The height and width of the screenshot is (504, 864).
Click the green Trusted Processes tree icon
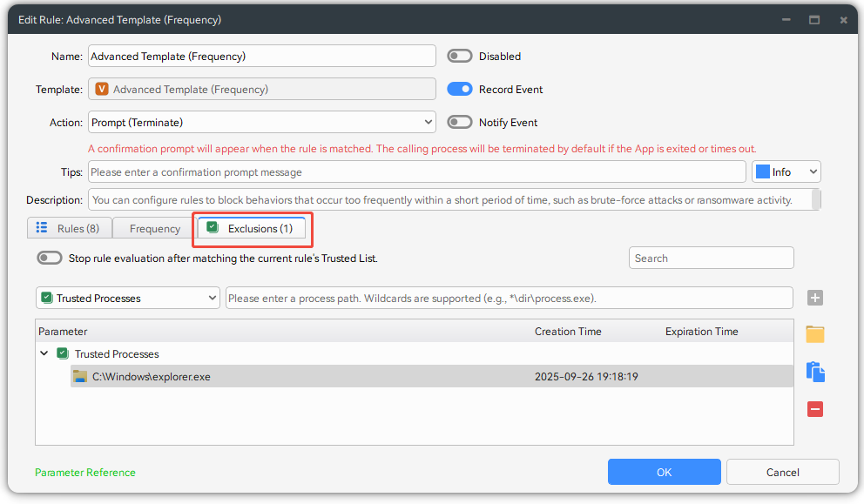pyautogui.click(x=62, y=354)
